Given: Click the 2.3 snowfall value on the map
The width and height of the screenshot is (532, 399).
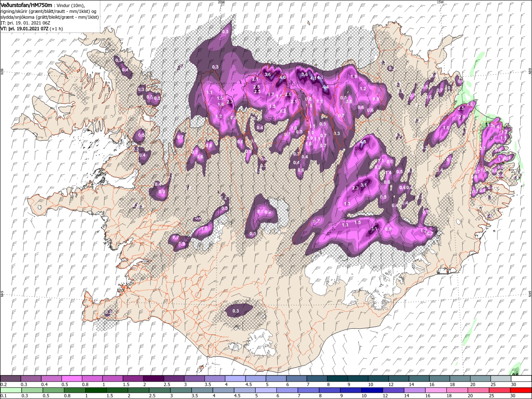Looking at the screenshot, I should [355, 188].
